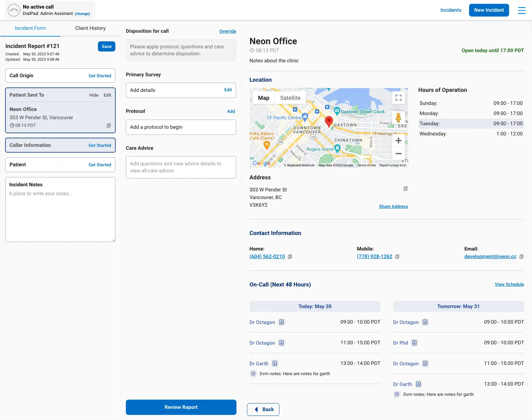Click the CF Pacific Centre map marker
The height and width of the screenshot is (420, 532).
[x=305, y=117]
